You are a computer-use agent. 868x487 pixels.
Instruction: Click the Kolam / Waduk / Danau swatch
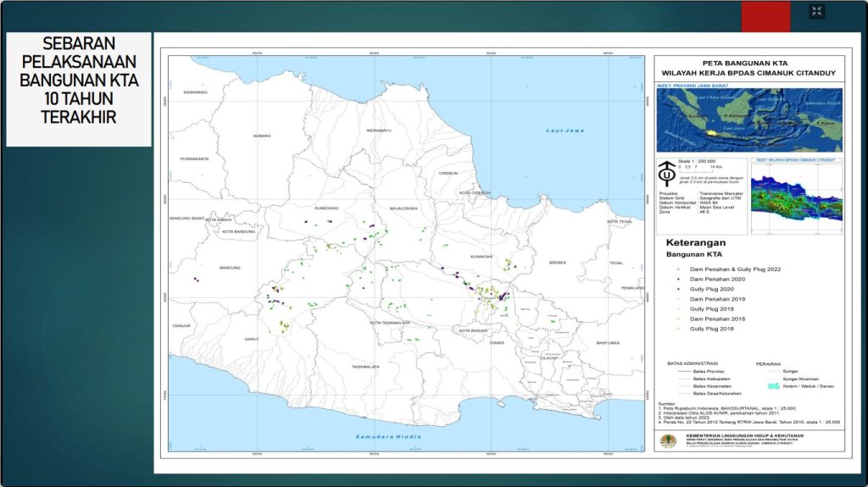pos(773,385)
